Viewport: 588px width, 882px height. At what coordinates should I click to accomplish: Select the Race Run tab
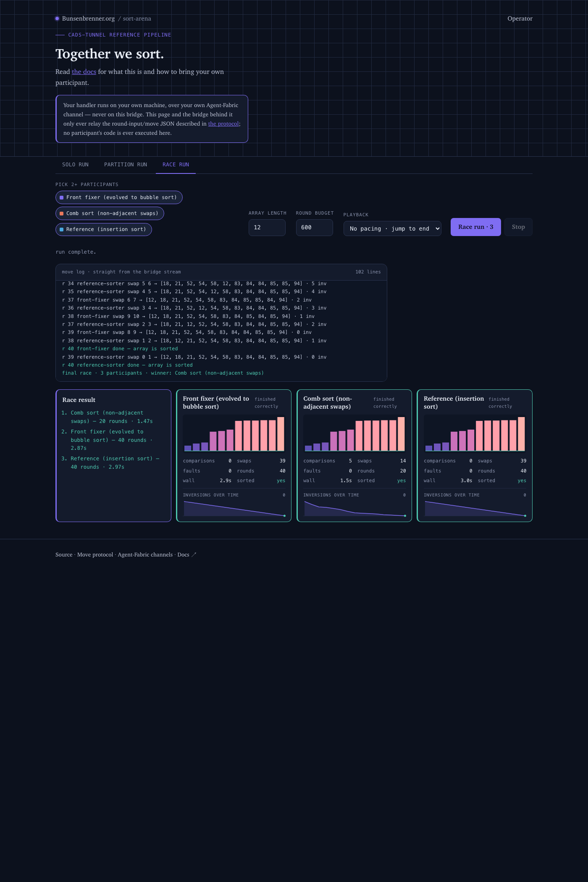click(176, 165)
